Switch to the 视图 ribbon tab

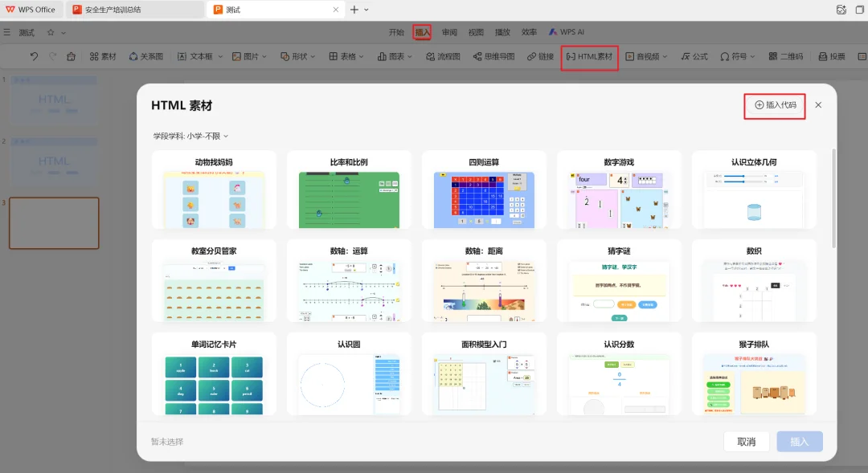pyautogui.click(x=476, y=32)
